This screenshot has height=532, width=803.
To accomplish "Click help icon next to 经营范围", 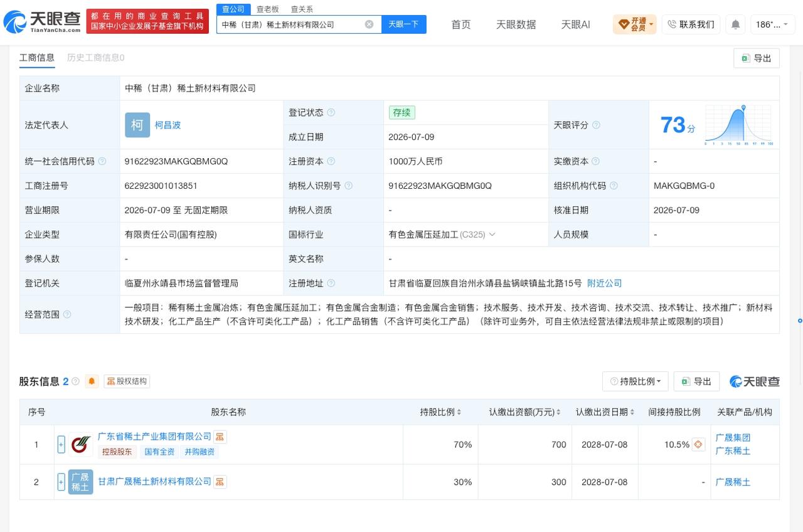I will pos(67,314).
